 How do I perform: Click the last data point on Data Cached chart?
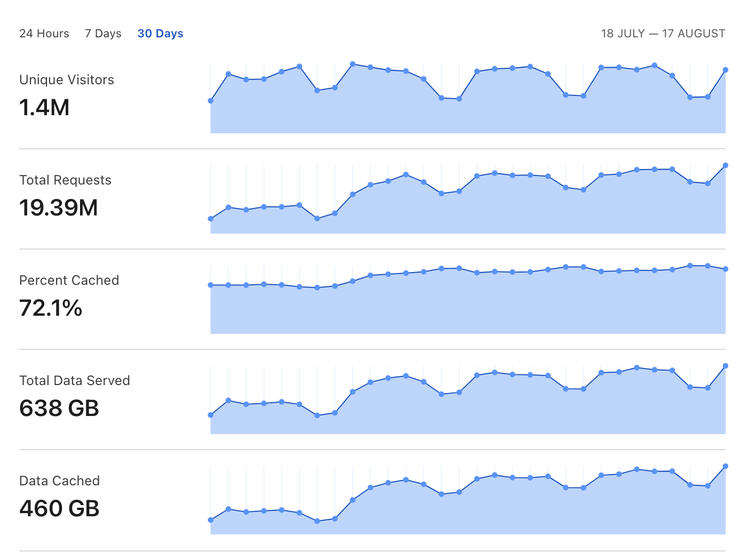726,466
